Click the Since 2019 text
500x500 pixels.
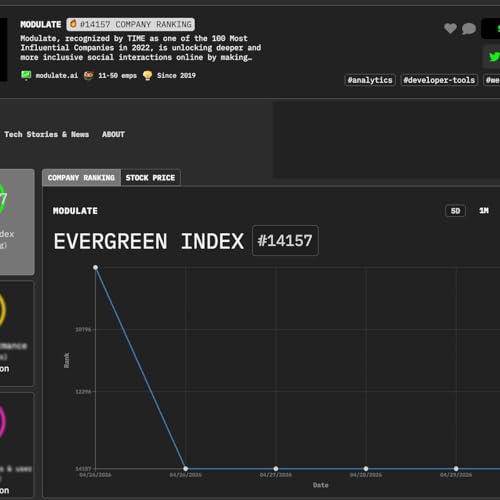pos(176,76)
